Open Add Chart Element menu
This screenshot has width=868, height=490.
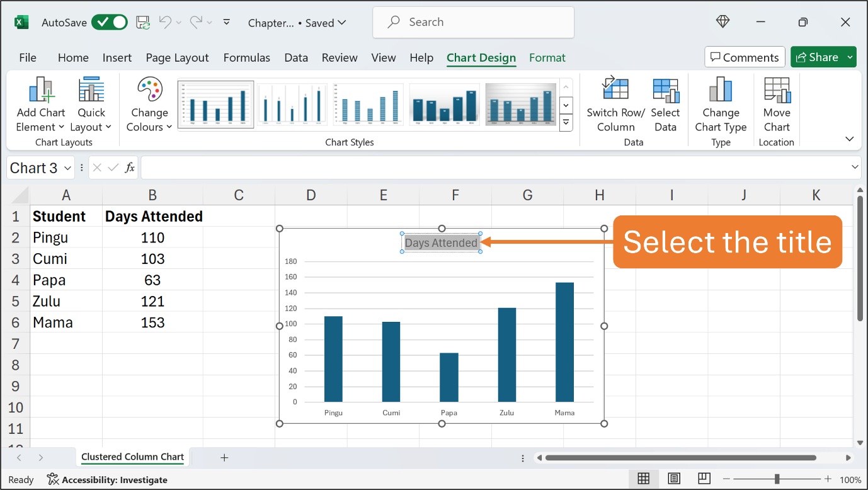point(41,105)
